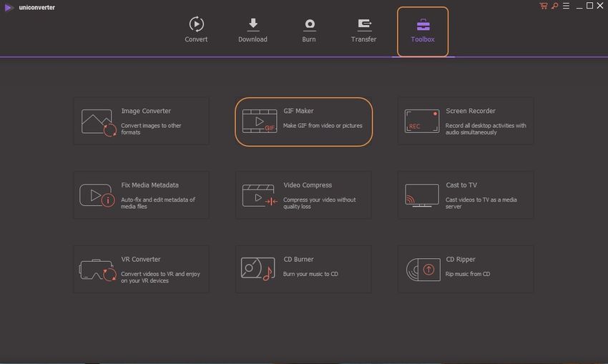Click the Toolbox briefcase icon

click(423, 25)
